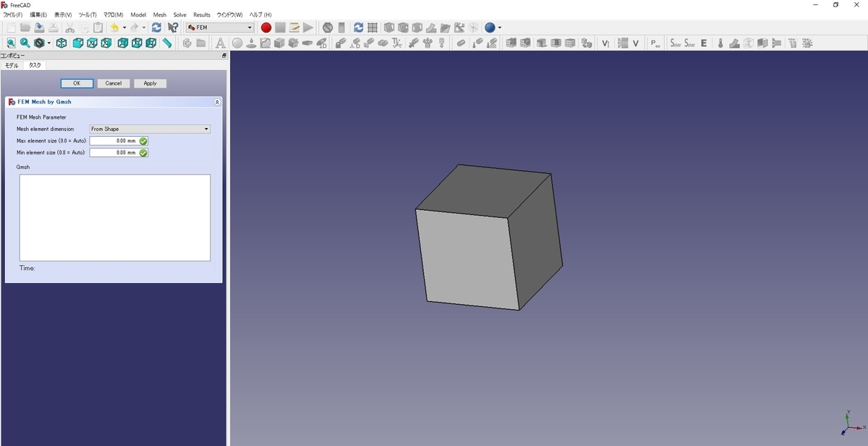Click the What's This help cursor icon
Screen dimensions: 868x446
click(173, 28)
